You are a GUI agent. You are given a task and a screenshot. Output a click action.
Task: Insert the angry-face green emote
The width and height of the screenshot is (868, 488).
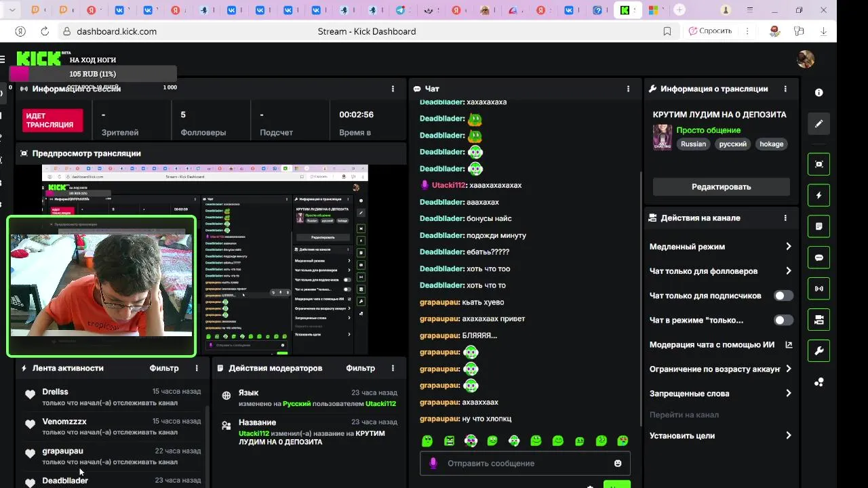[x=449, y=441]
